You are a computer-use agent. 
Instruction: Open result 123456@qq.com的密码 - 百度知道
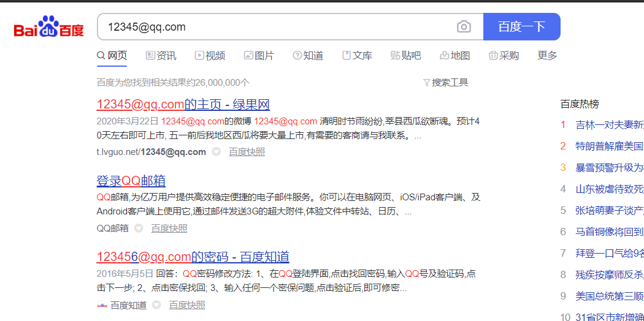click(193, 257)
